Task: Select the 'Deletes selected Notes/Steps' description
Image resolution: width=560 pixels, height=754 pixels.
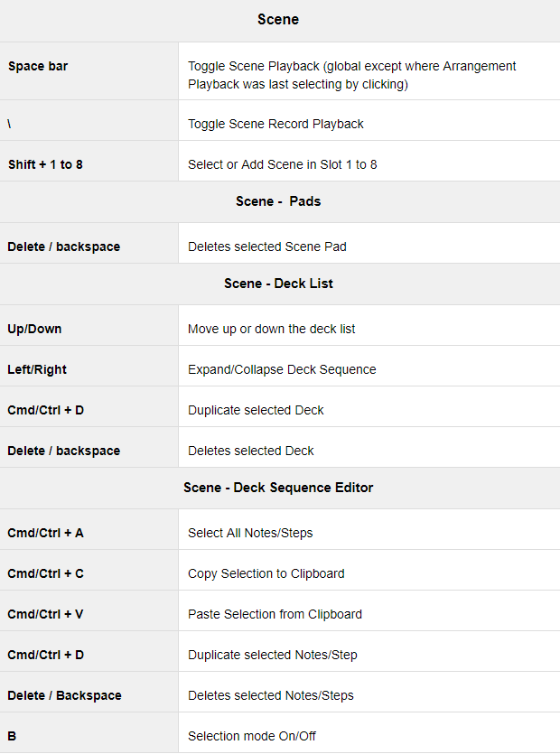Action: tap(270, 696)
